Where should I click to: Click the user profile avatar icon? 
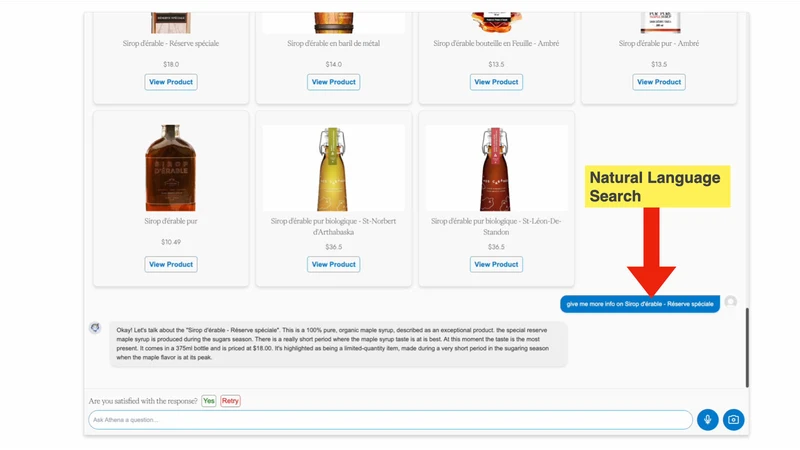coord(731,302)
